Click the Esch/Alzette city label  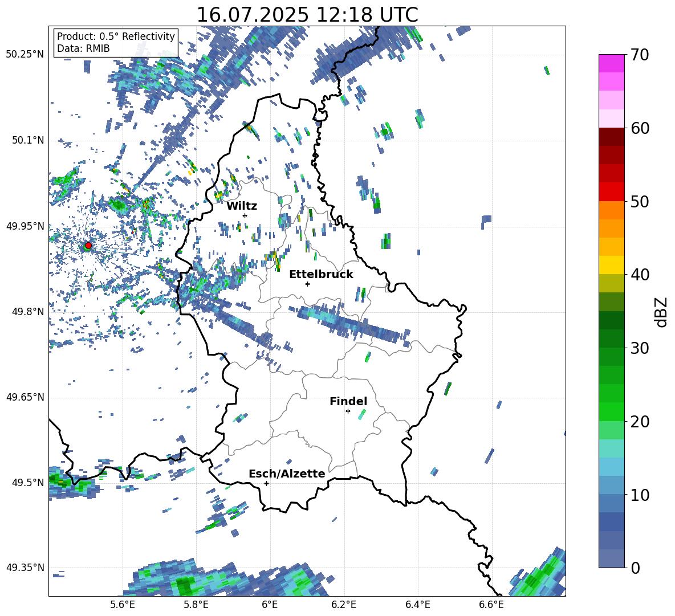pos(287,474)
